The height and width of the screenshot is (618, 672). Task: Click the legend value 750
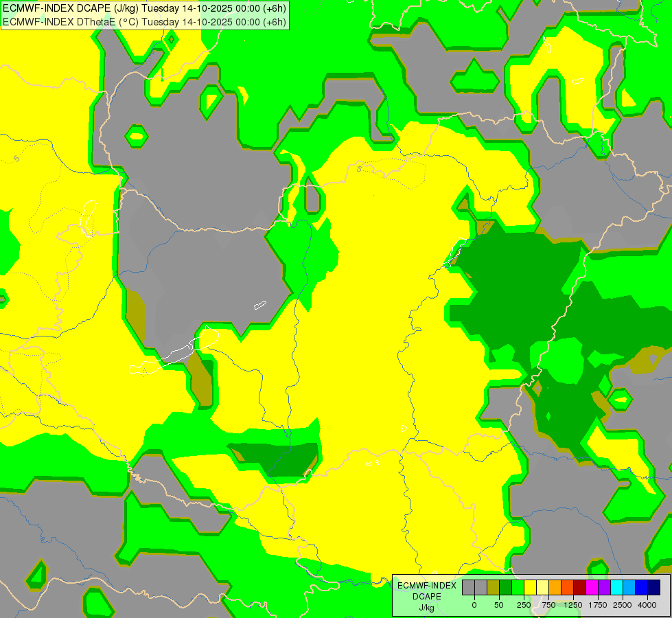[x=548, y=605]
